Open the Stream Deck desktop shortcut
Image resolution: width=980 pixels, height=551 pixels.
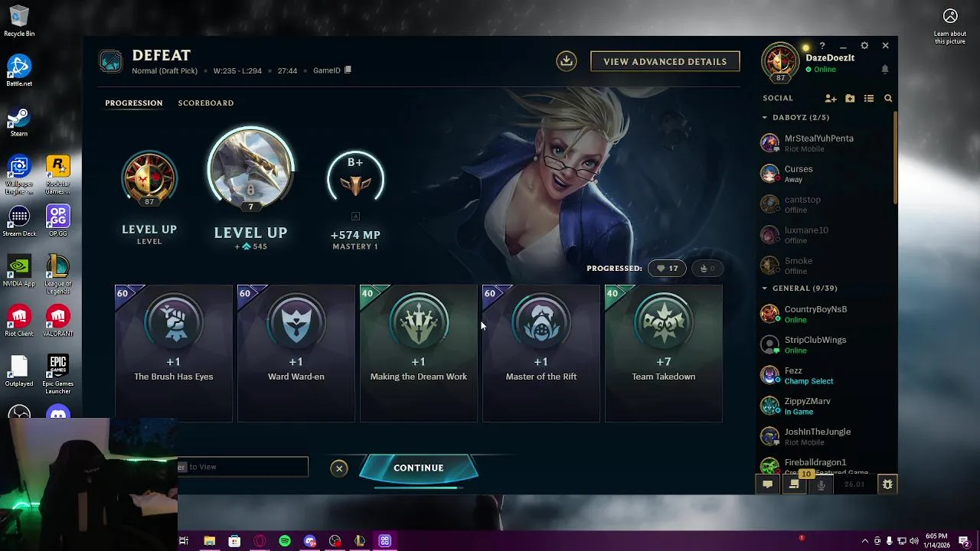[19, 222]
